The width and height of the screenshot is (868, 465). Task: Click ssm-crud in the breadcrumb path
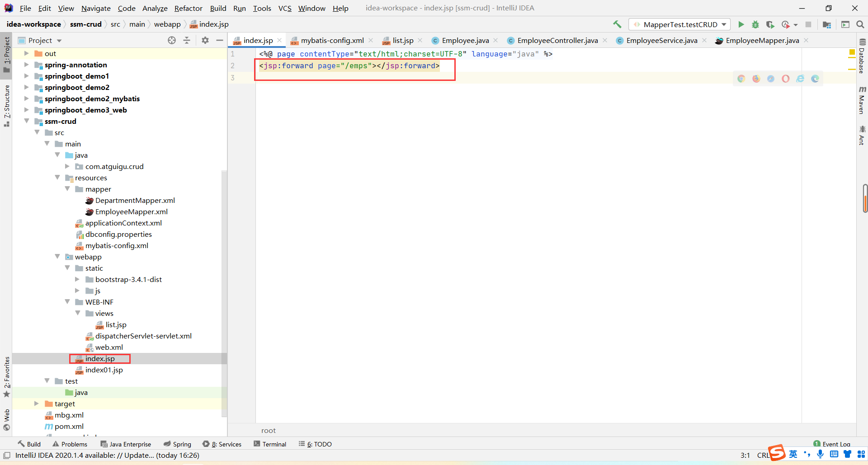(86, 24)
